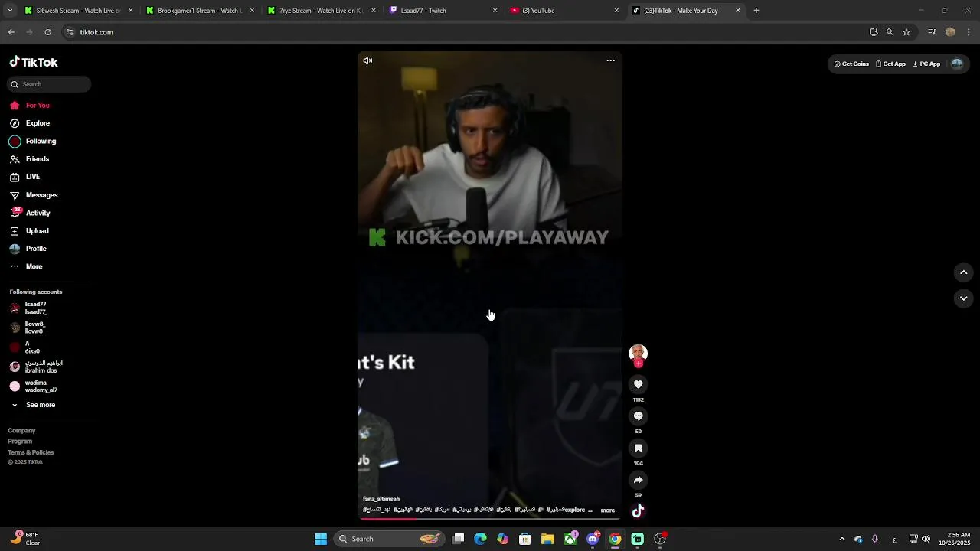Open lsaad77 following account
The width and height of the screenshot is (980, 551).
click(x=29, y=308)
